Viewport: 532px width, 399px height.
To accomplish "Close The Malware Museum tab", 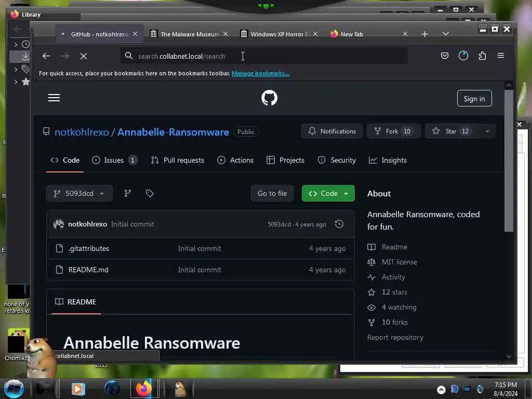I will [x=225, y=34].
